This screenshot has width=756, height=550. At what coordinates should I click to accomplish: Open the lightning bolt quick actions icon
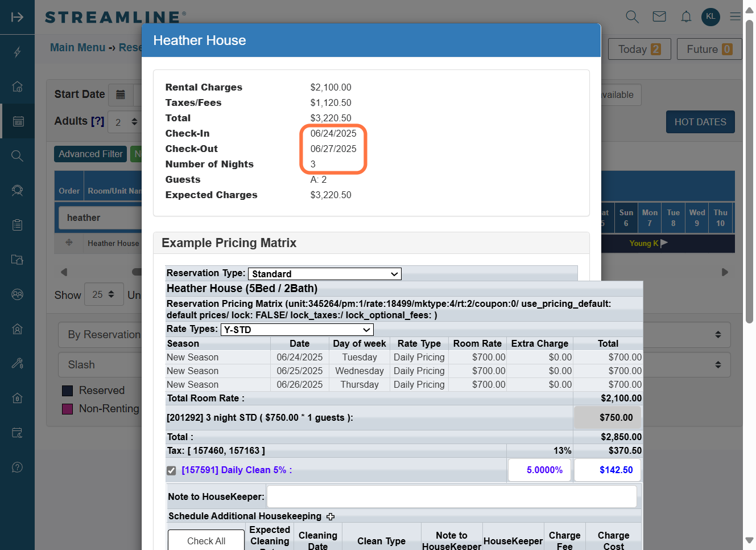pyautogui.click(x=18, y=52)
